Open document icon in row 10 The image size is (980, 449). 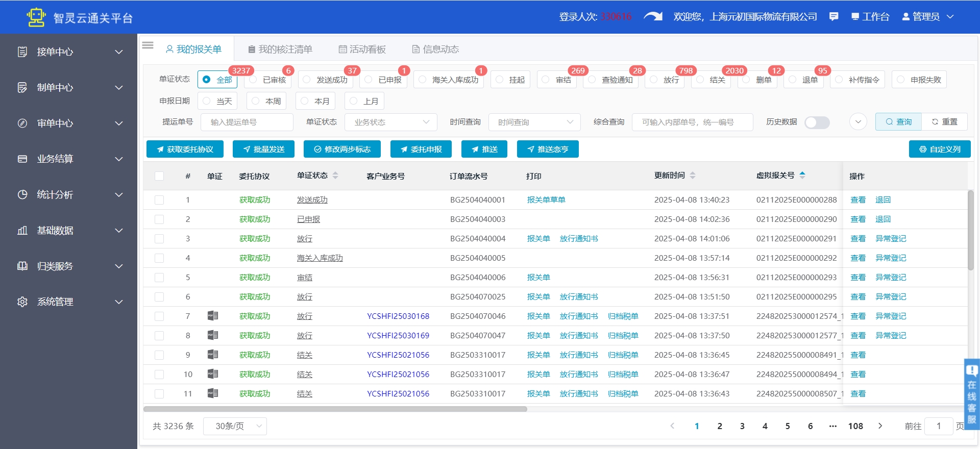[213, 374]
